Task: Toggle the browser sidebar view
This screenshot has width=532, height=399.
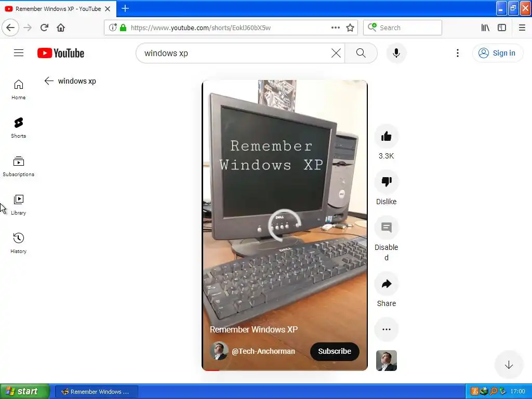Action: (x=502, y=28)
